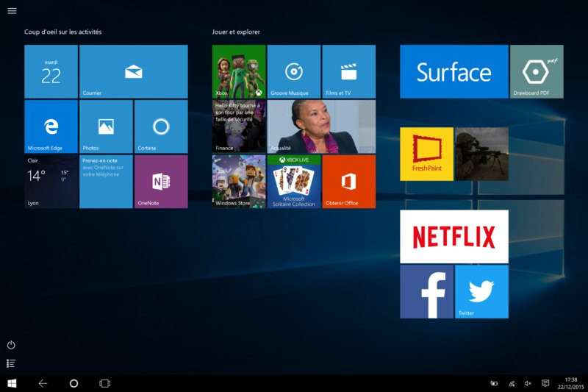Open the Photos tile

point(106,126)
